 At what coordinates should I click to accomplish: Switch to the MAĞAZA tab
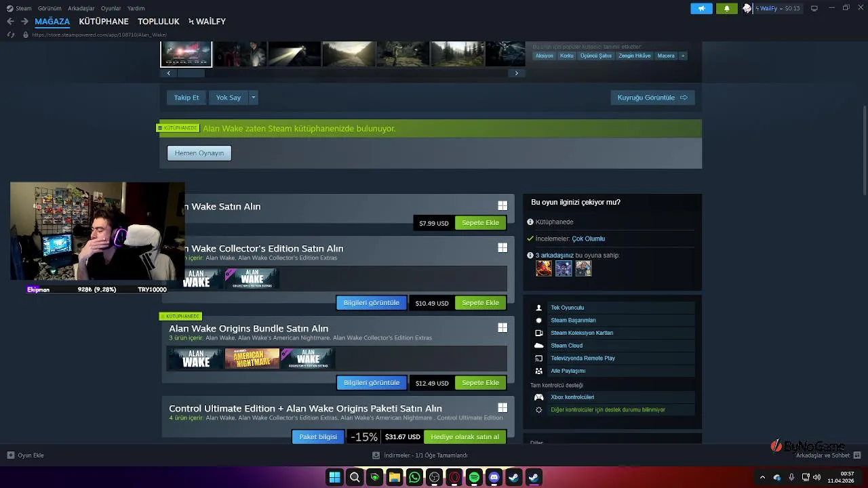52,21
